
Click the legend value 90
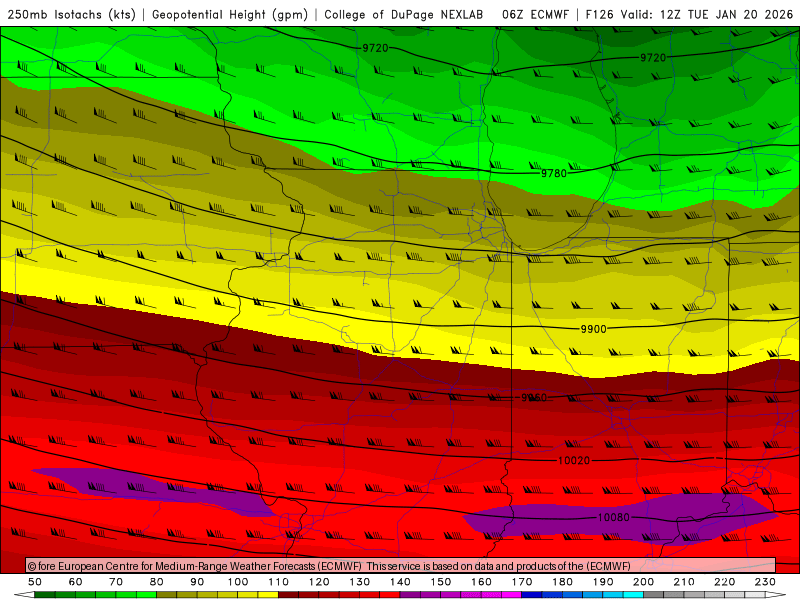point(197,582)
